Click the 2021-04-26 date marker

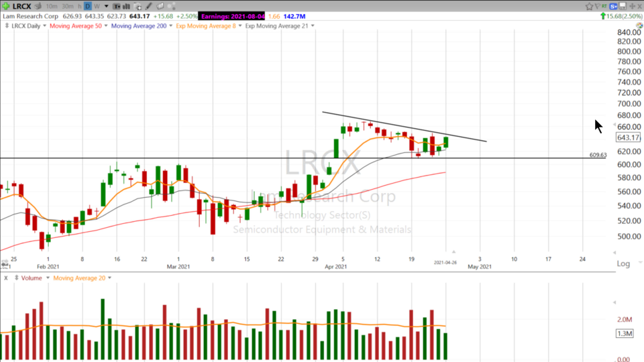click(445, 262)
